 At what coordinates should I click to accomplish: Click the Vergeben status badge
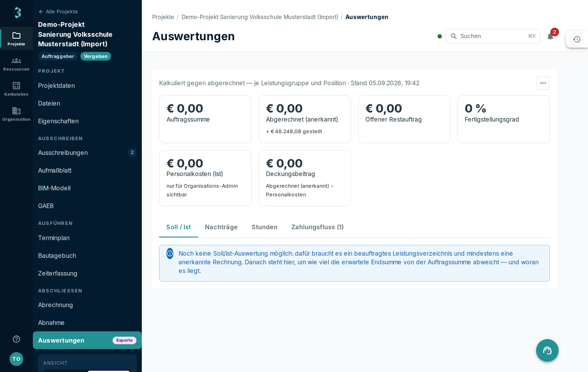(x=96, y=56)
